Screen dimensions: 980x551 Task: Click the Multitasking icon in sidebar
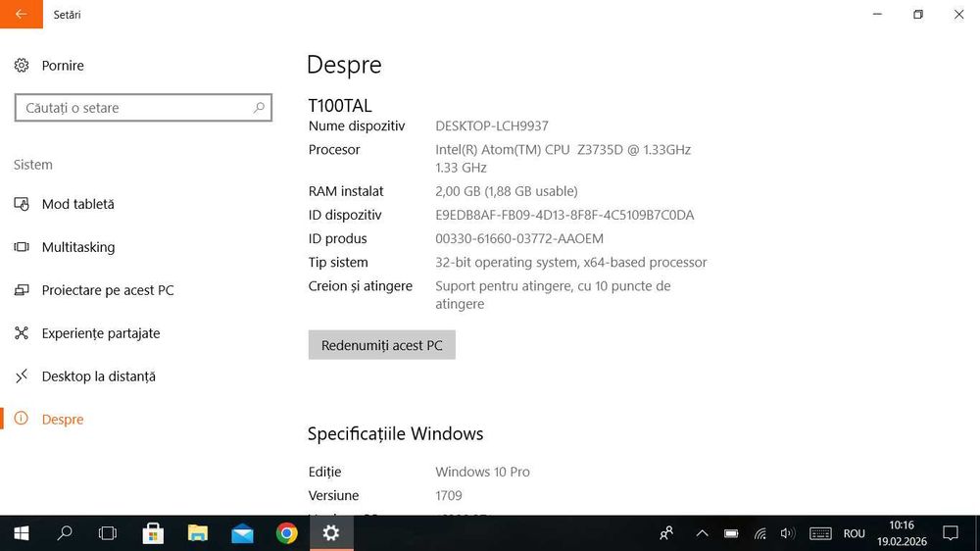tap(22, 247)
